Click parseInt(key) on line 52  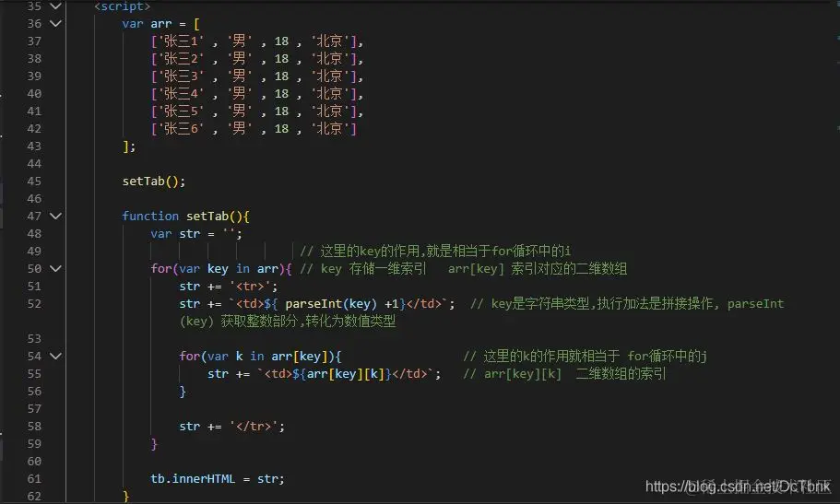[x=331, y=304]
